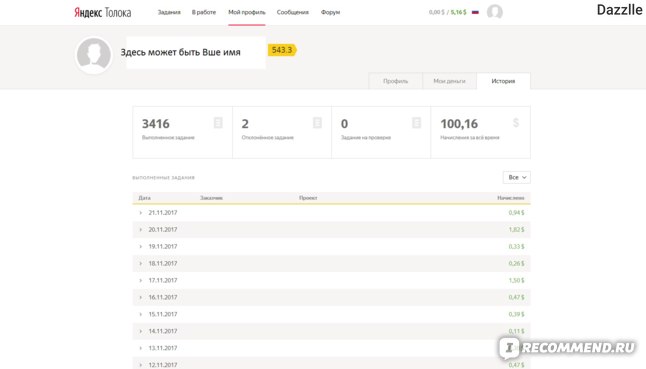Expand the 20.11.2017 row
Screen dimensions: 646x369
point(140,230)
